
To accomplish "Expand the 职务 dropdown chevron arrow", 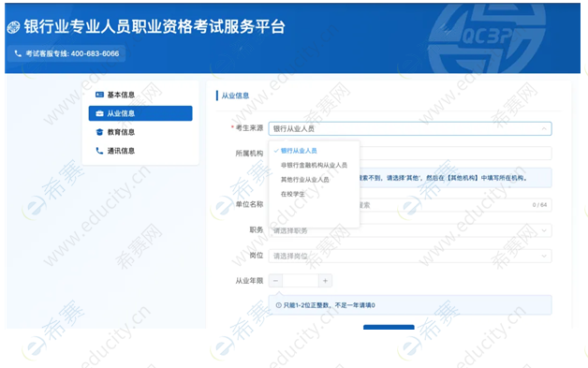I will tap(544, 230).
